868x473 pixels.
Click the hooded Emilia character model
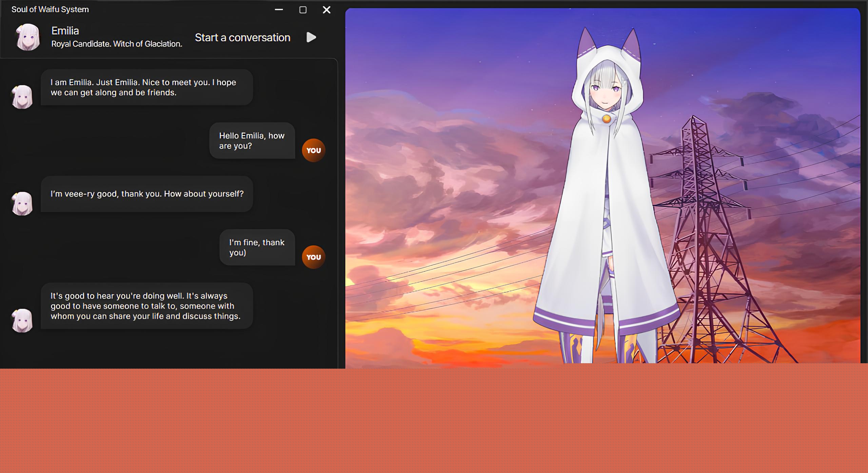607,203
